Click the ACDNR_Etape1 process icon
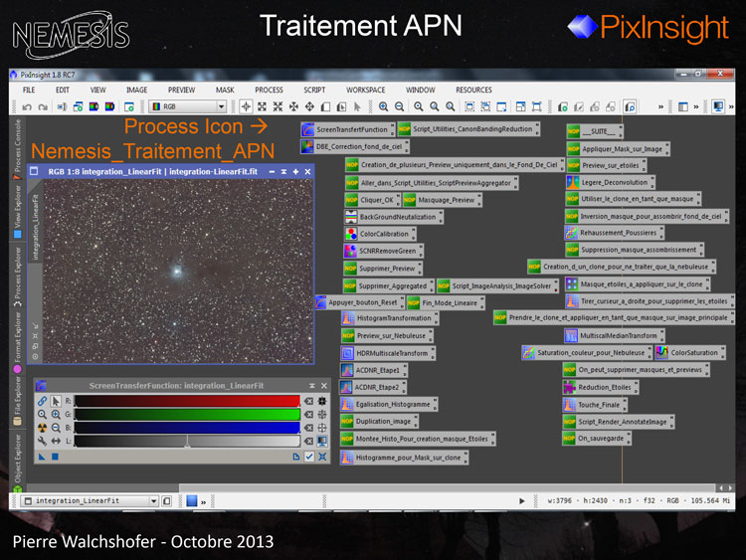The width and height of the screenshot is (746, 560). [373, 370]
